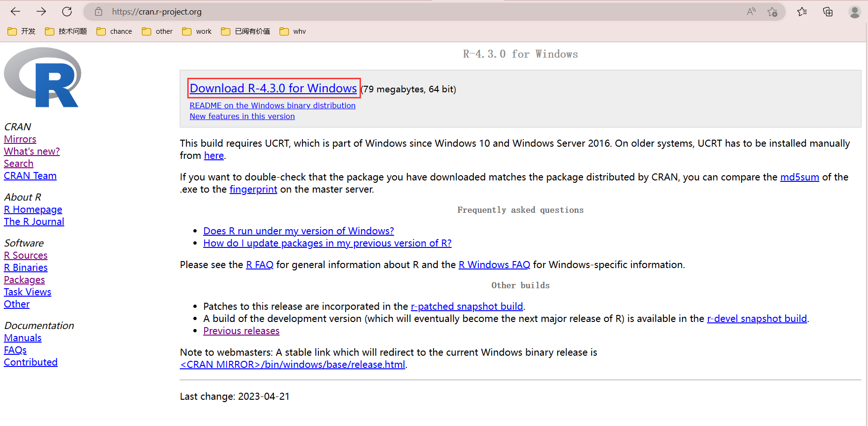Open CRAN Team in sidebar
This screenshot has width=868, height=426.
point(30,176)
